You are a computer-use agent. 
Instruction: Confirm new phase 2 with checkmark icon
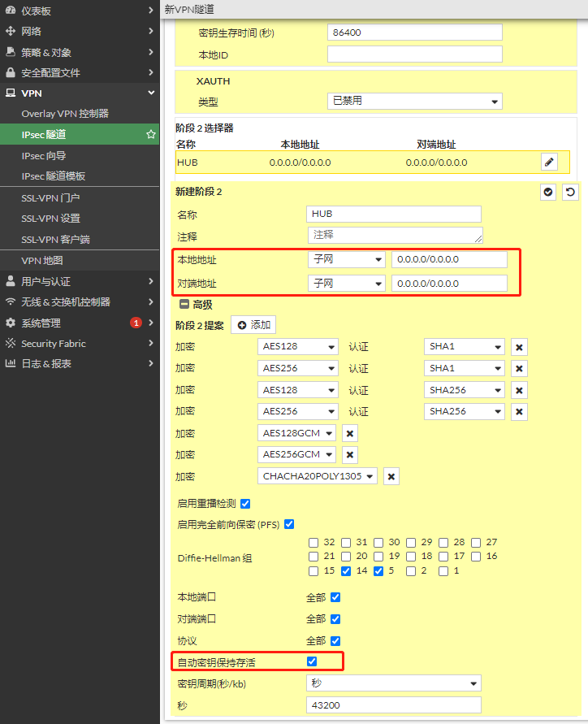point(548,192)
